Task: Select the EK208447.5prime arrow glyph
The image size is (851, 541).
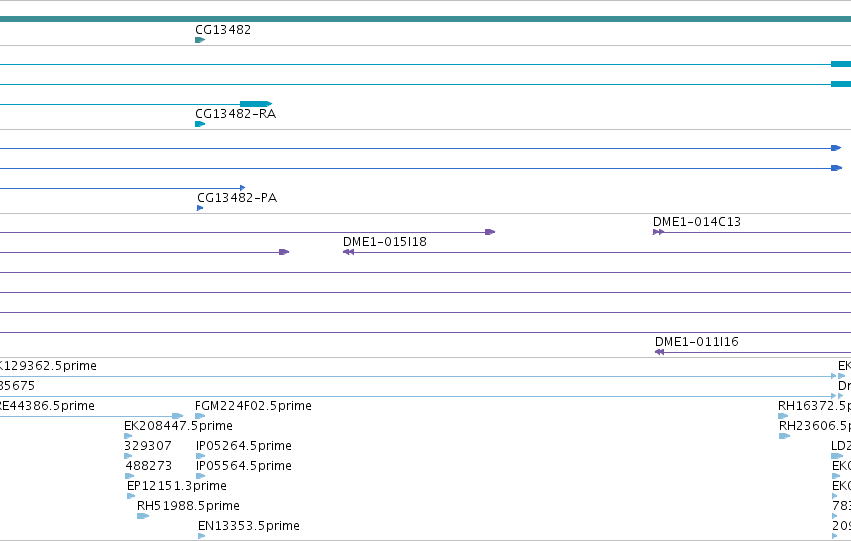Action: [x=128, y=436]
